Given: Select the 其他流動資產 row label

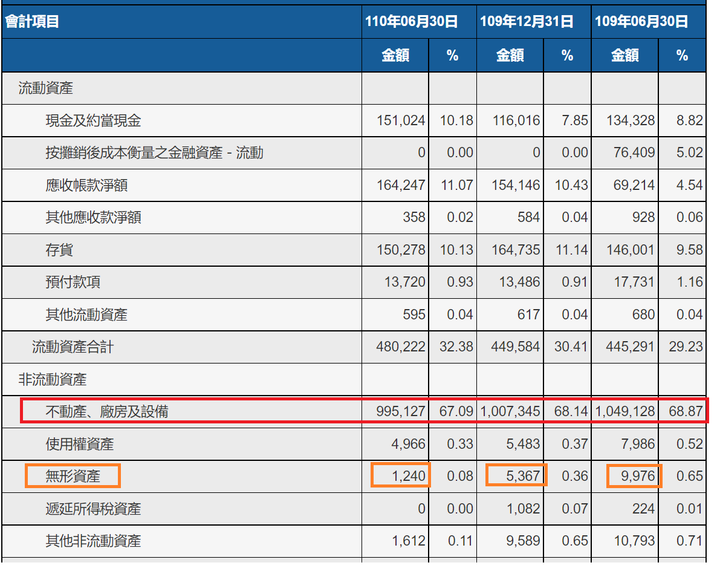Looking at the screenshot, I should pyautogui.click(x=86, y=315).
